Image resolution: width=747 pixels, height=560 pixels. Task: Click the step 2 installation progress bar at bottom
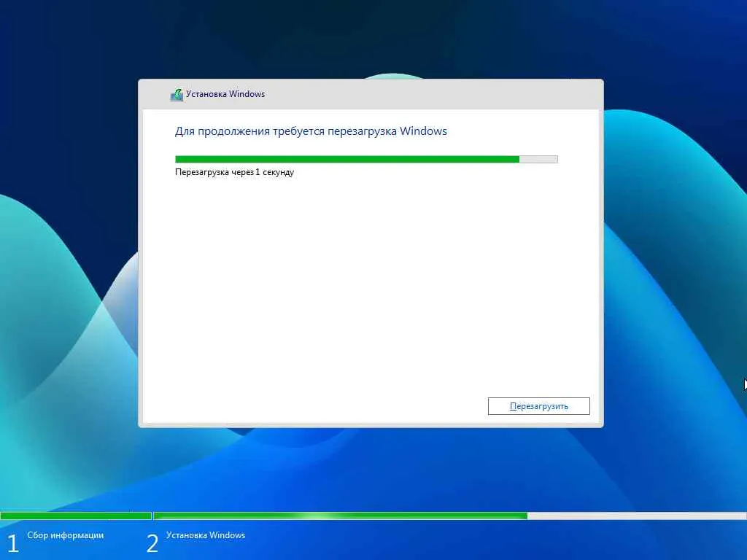[449, 516]
